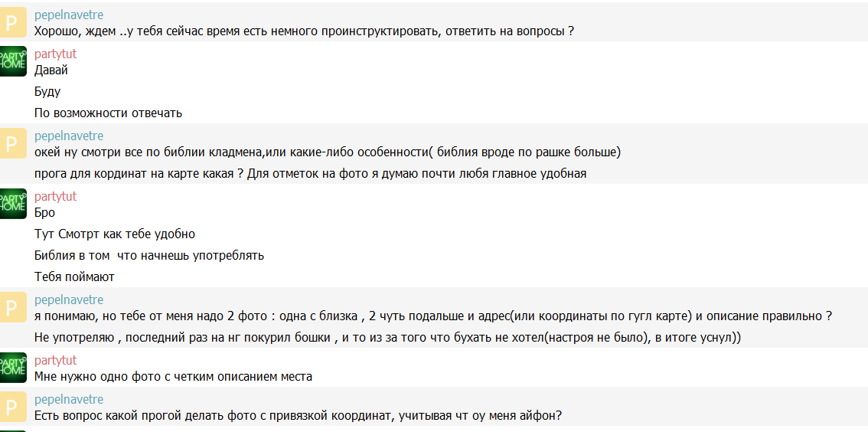The image size is (868, 432).
Task: Click the message "Тебя поймают"
Action: point(74,277)
